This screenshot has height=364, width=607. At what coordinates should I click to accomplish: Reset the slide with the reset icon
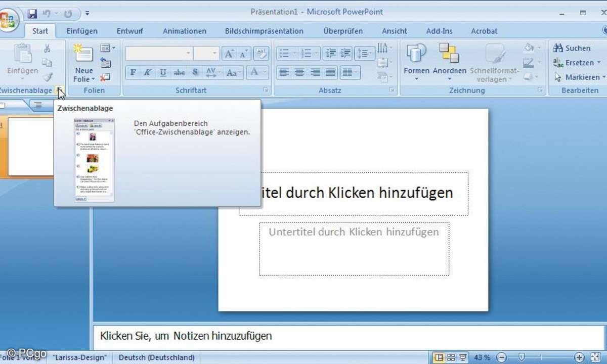click(105, 63)
